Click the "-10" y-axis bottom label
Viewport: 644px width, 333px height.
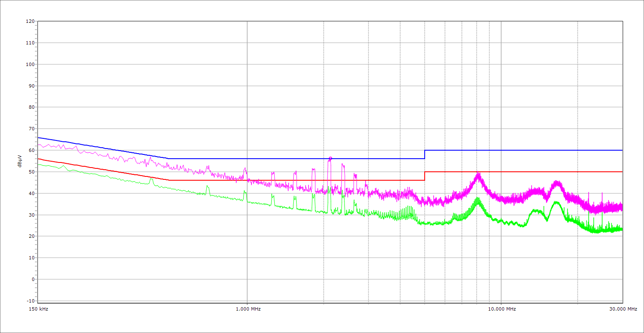[x=30, y=301]
